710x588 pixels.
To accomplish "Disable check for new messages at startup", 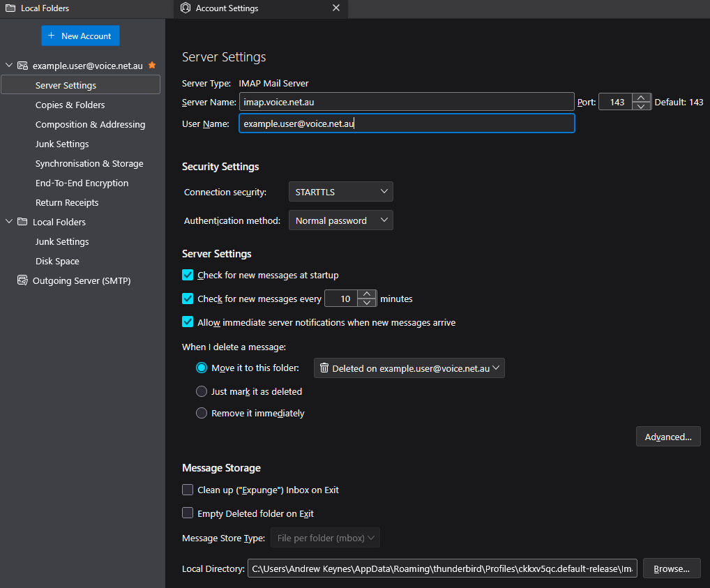I will click(188, 276).
